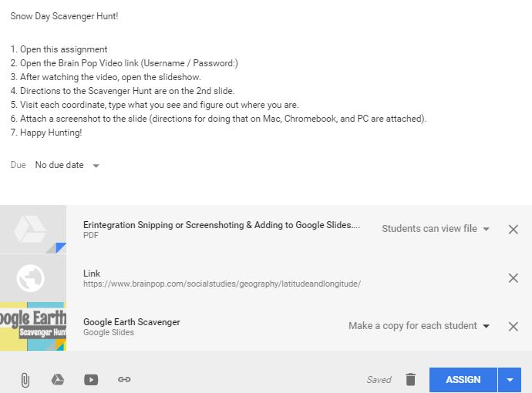
Task: Open the due date dropdown
Action: click(67, 165)
